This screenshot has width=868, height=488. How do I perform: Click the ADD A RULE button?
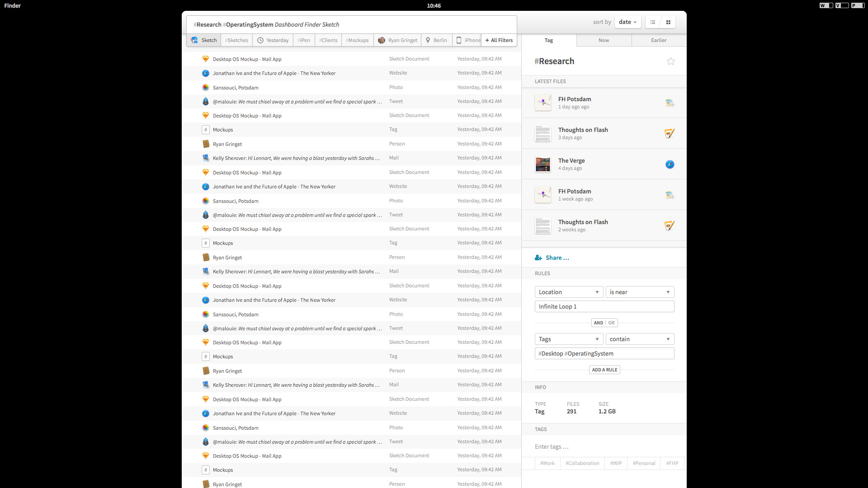pyautogui.click(x=604, y=370)
